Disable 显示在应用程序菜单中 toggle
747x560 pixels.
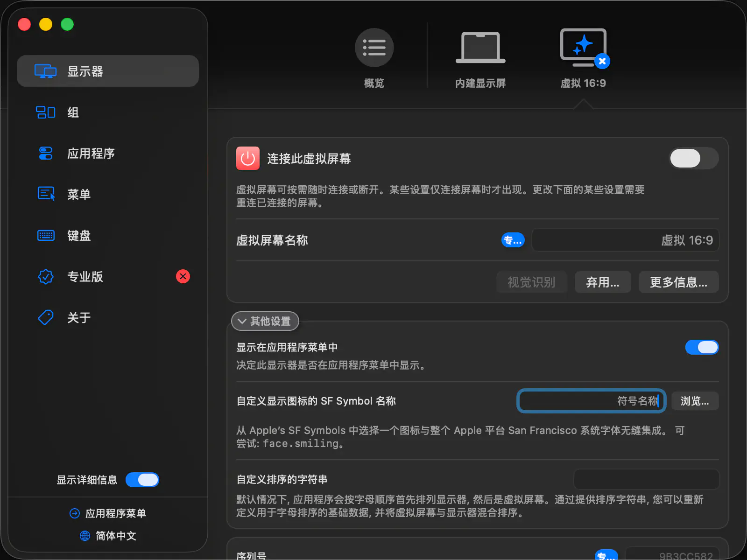click(701, 347)
